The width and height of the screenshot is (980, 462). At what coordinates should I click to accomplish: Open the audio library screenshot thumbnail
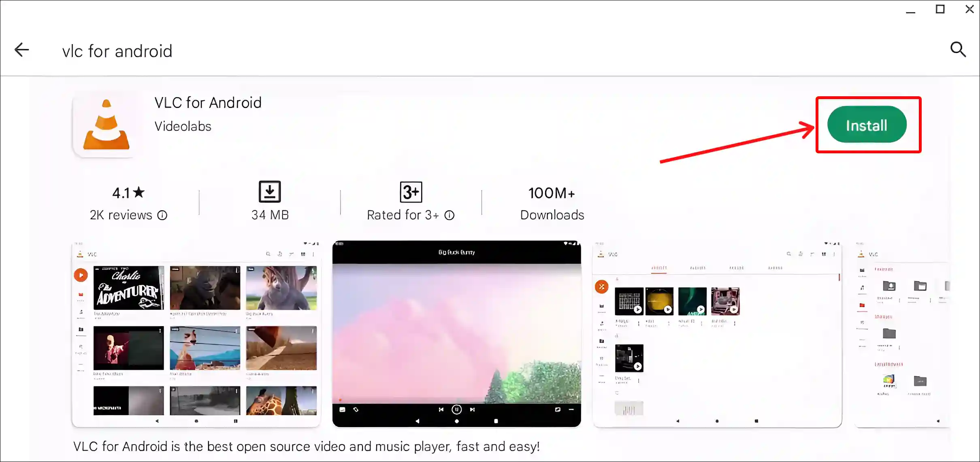tap(717, 334)
